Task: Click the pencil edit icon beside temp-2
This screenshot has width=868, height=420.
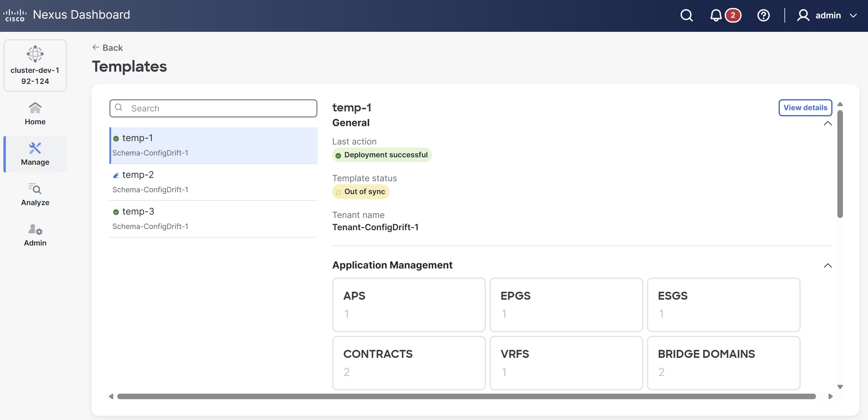Action: [116, 175]
